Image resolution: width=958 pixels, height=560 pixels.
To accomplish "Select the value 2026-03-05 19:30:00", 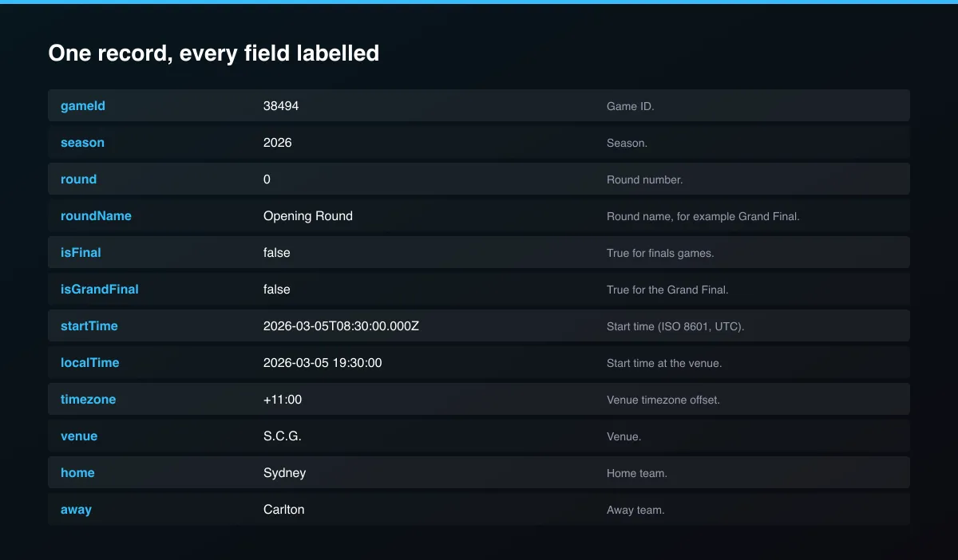I will [x=323, y=363].
